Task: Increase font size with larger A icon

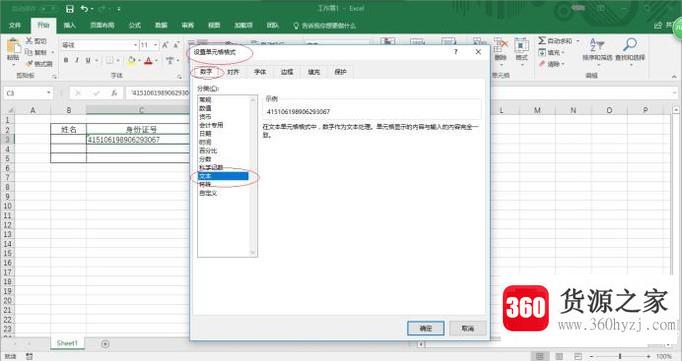Action: (165, 45)
